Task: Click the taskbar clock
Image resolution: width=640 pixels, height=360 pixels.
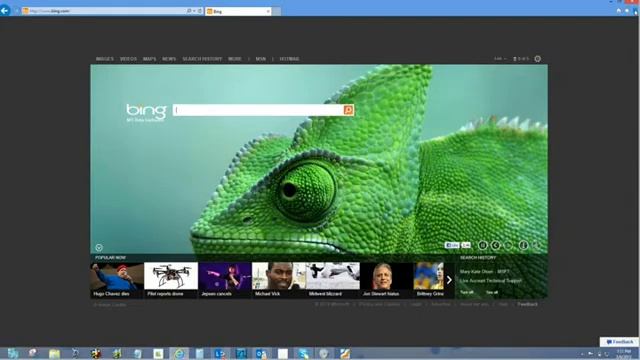Action: (x=623, y=354)
